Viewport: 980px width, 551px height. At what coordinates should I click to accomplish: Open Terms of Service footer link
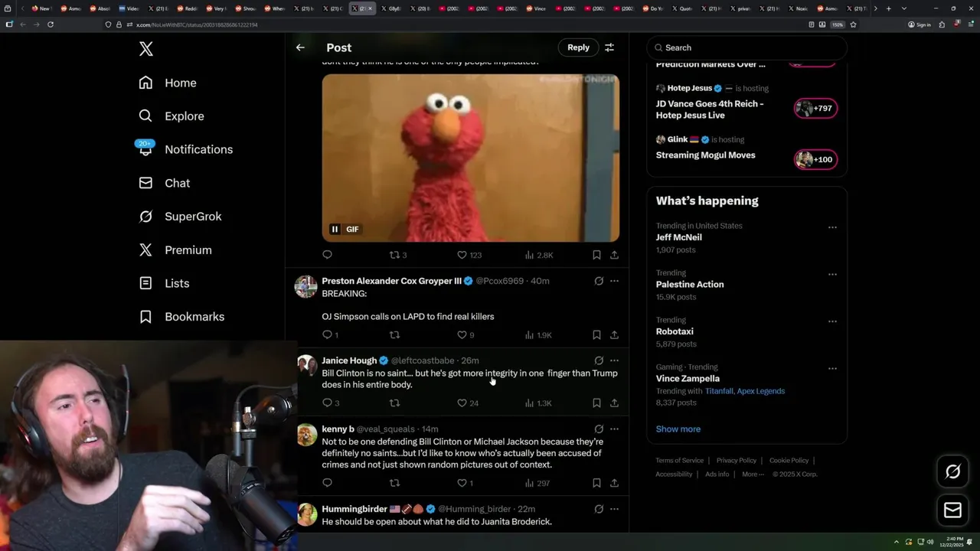pos(679,461)
